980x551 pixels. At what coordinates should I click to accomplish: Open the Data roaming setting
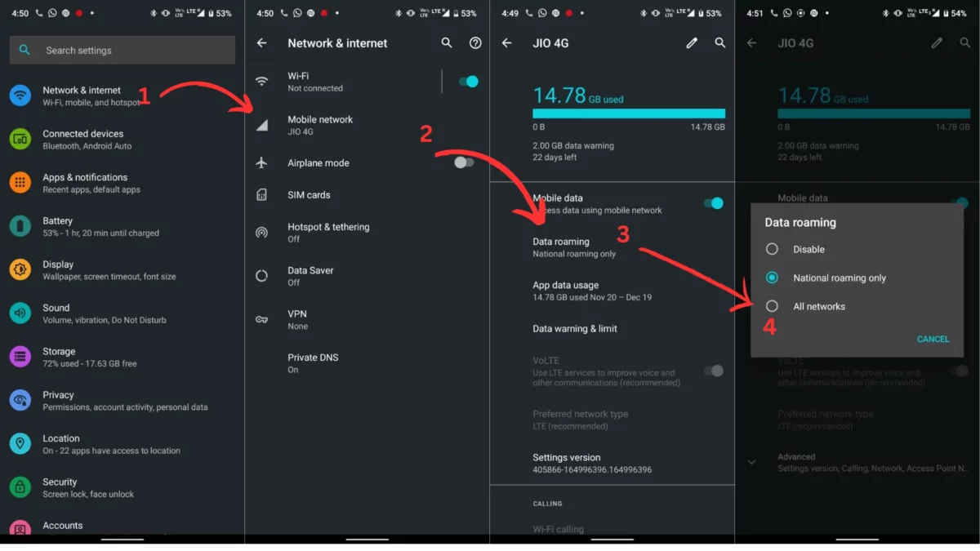pos(612,247)
